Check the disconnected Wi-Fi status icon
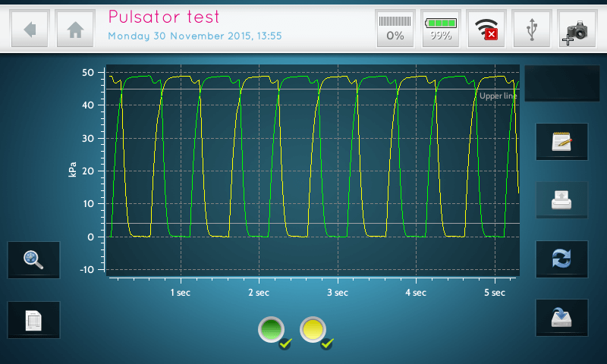This screenshot has height=364, width=607. click(x=486, y=30)
